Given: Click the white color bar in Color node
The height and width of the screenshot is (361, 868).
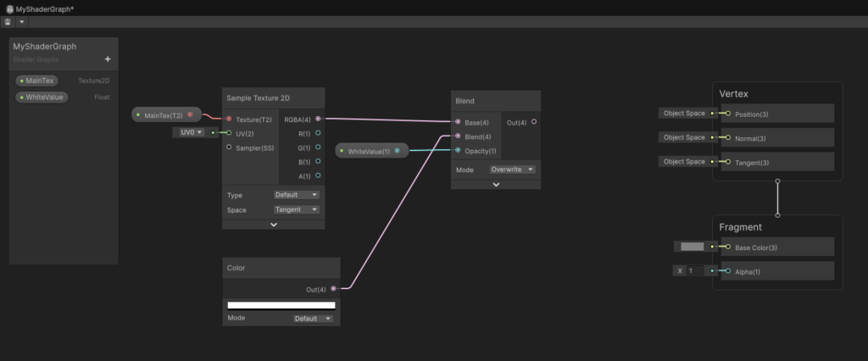Looking at the screenshot, I should 281,305.
